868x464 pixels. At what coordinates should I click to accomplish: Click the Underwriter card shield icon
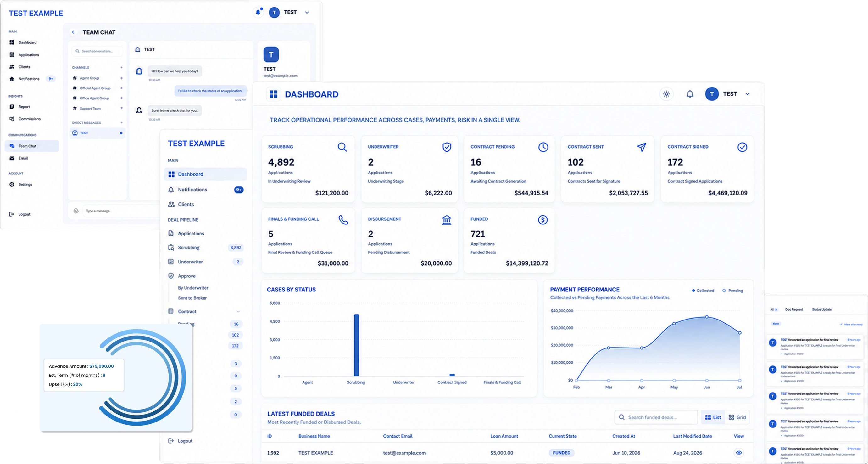click(447, 147)
